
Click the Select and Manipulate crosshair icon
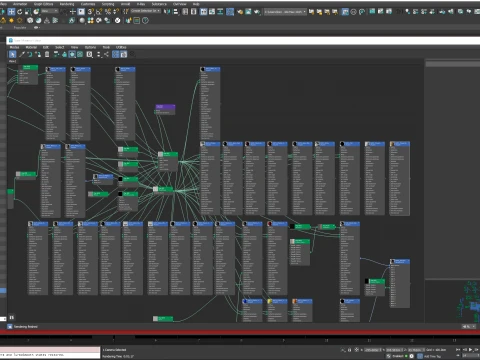coord(73,12)
